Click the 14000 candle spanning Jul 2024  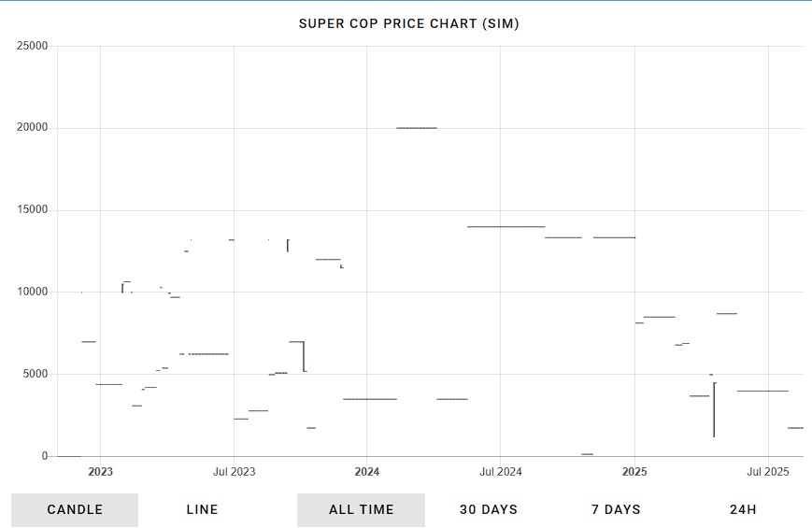[506, 226]
